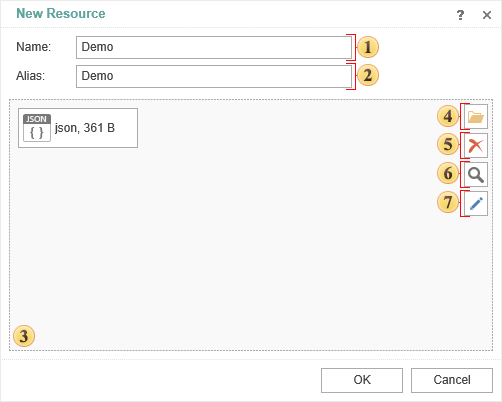This screenshot has width=502, height=402.
Task: Focus the Alias input field
Action: click(x=214, y=76)
